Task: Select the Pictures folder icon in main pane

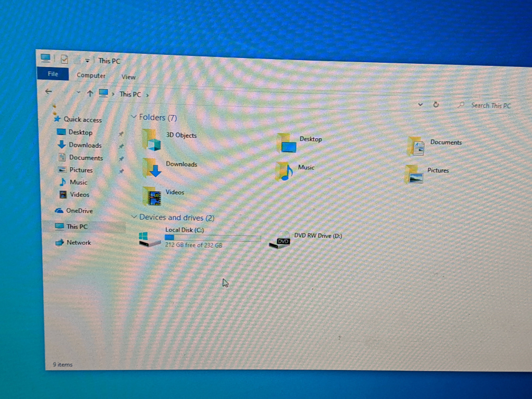Action: point(414,174)
